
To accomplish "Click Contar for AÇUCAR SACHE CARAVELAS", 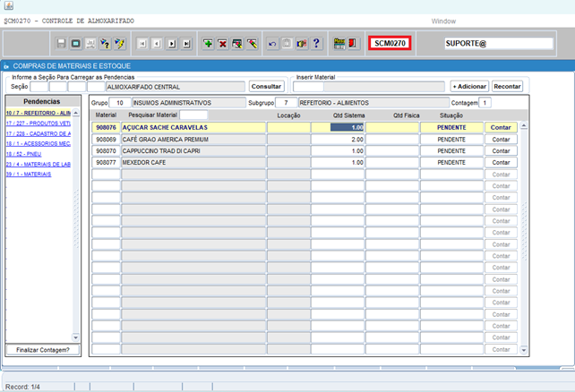I will point(501,127).
